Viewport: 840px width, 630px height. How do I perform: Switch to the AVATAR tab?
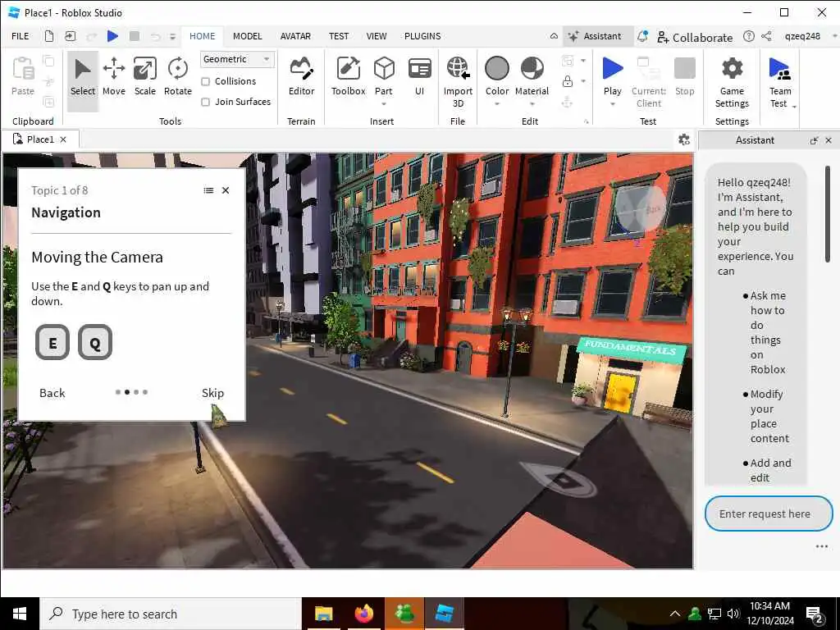tap(295, 36)
